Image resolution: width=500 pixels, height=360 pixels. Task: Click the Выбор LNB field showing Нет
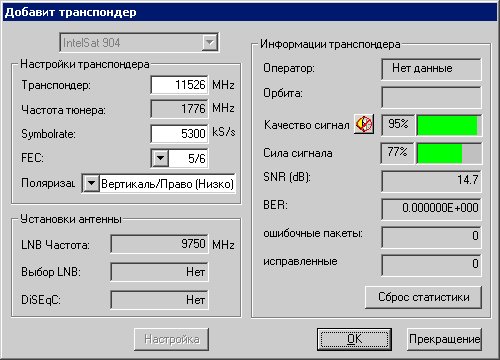click(159, 272)
